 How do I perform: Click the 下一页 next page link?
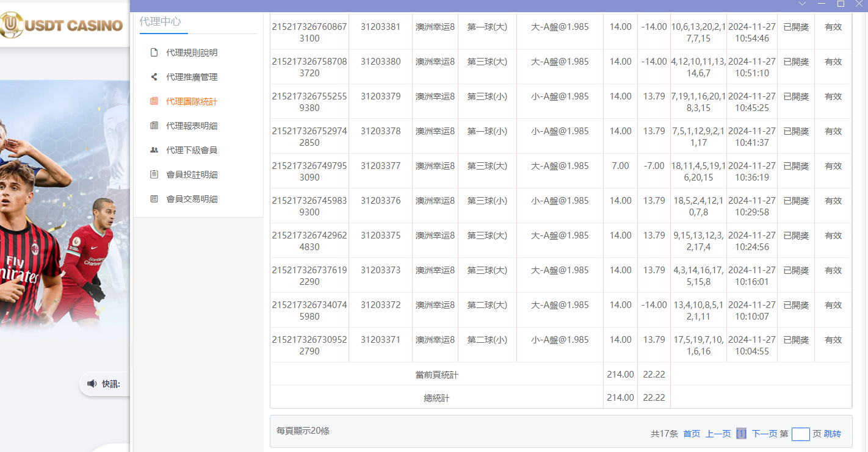764,434
